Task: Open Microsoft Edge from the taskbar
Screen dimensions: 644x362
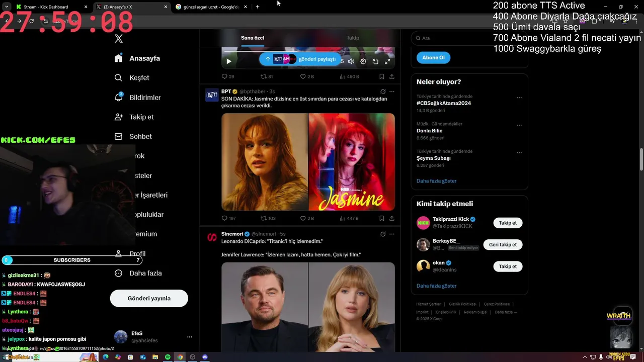Action: 106,357
